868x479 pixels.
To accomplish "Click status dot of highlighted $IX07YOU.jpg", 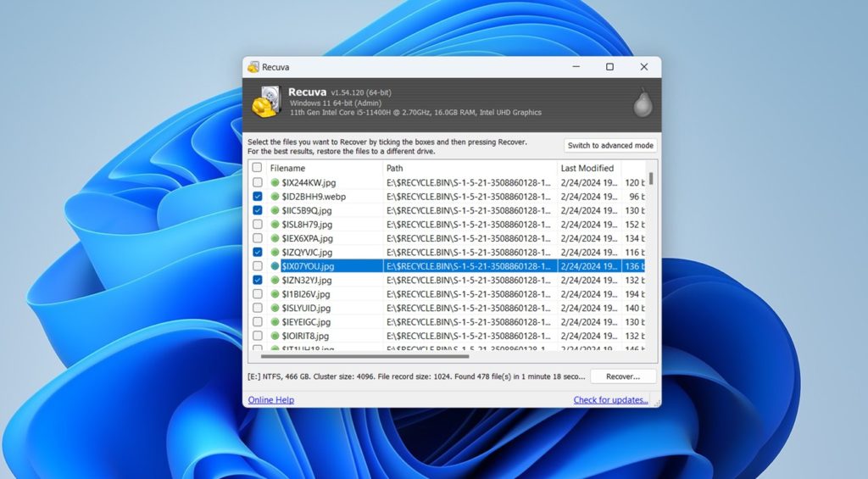I will tap(275, 266).
